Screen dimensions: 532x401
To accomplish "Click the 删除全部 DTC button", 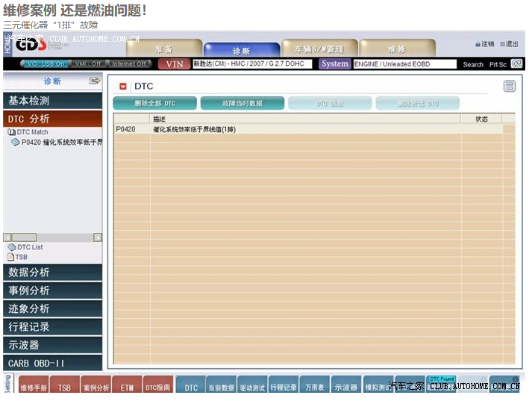I will pyautogui.click(x=154, y=103).
